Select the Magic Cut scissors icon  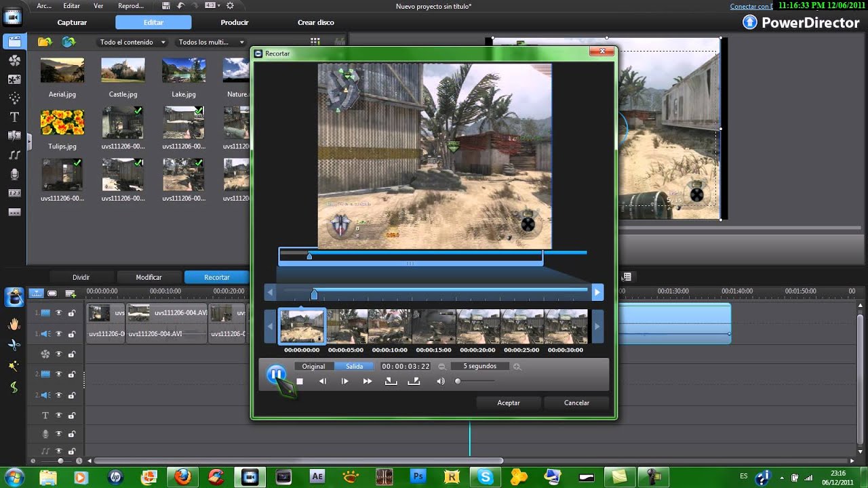[x=14, y=345]
